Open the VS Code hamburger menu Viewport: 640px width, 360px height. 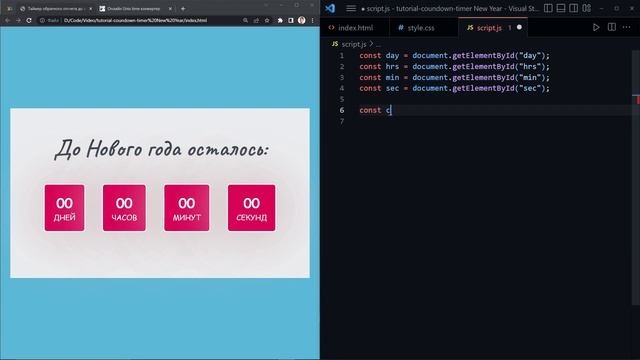(351, 8)
